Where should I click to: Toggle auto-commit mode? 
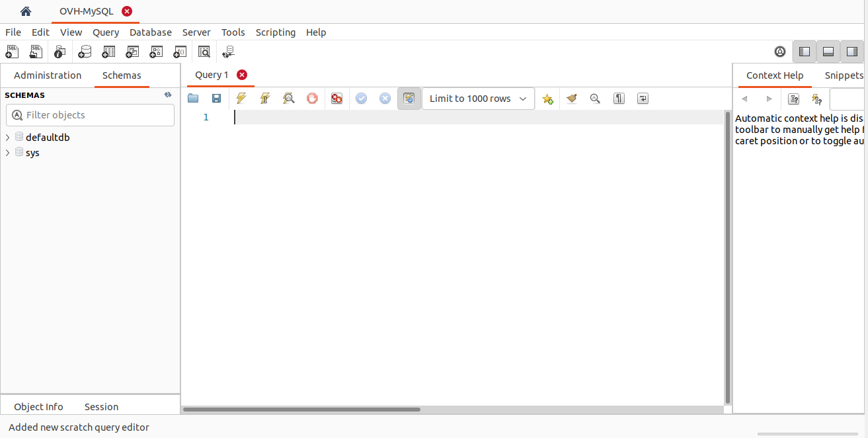pos(409,98)
